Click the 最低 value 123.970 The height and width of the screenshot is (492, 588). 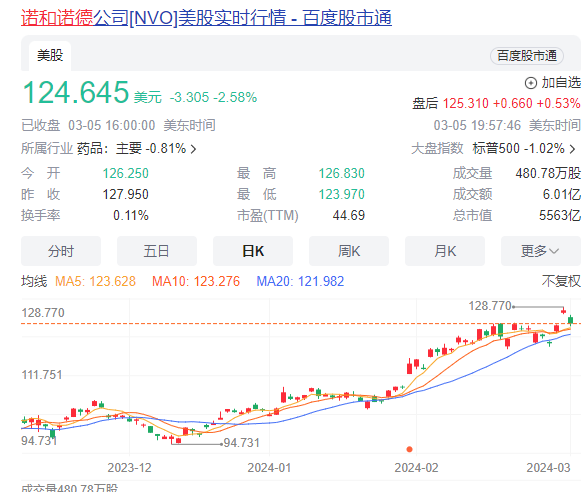(x=342, y=194)
